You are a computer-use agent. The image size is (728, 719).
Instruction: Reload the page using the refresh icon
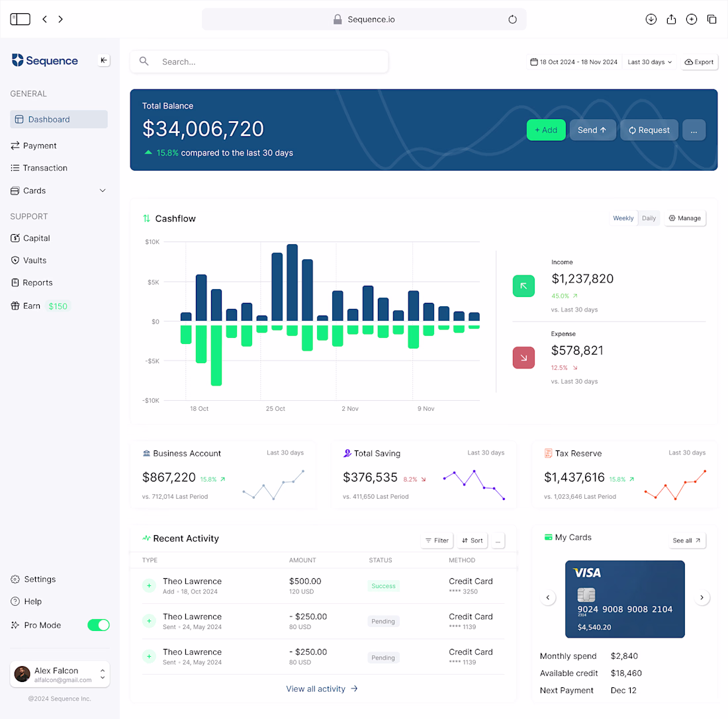coord(512,19)
